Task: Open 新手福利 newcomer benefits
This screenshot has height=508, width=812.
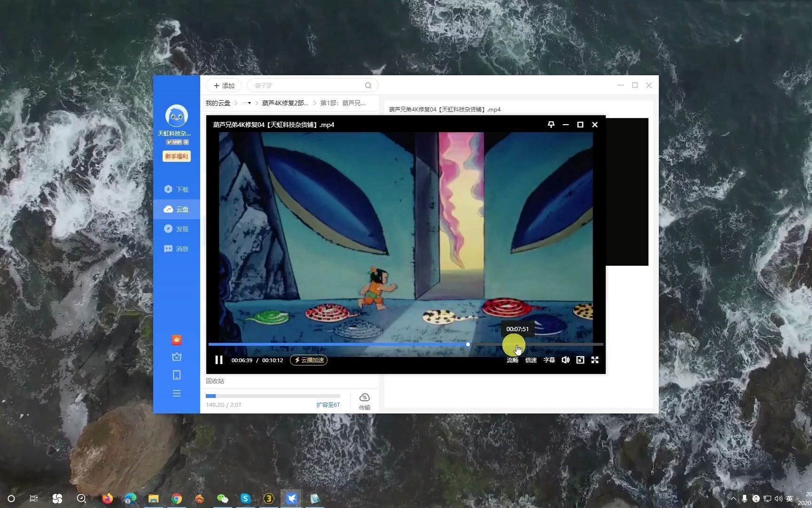Action: click(177, 156)
